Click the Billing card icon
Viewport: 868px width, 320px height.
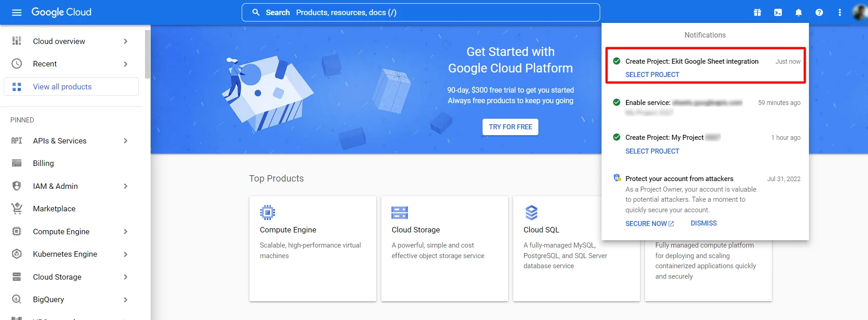click(16, 163)
